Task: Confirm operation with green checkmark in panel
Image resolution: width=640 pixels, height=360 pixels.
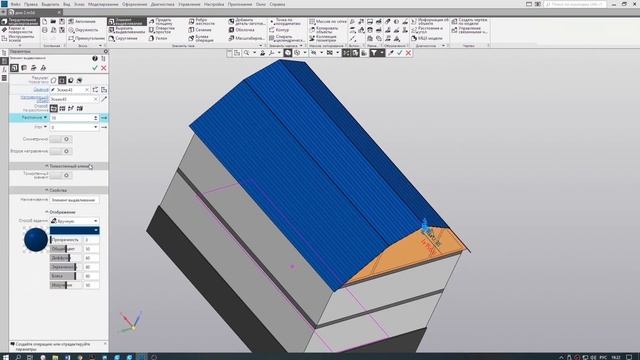Action: tap(95, 68)
